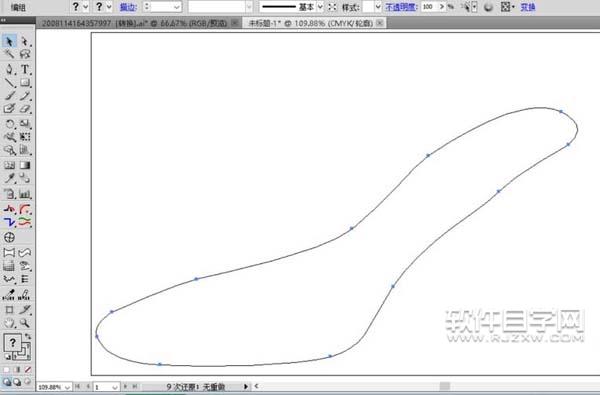Select the Magic Wand tool
The width and height of the screenshot is (600, 395).
9,54
